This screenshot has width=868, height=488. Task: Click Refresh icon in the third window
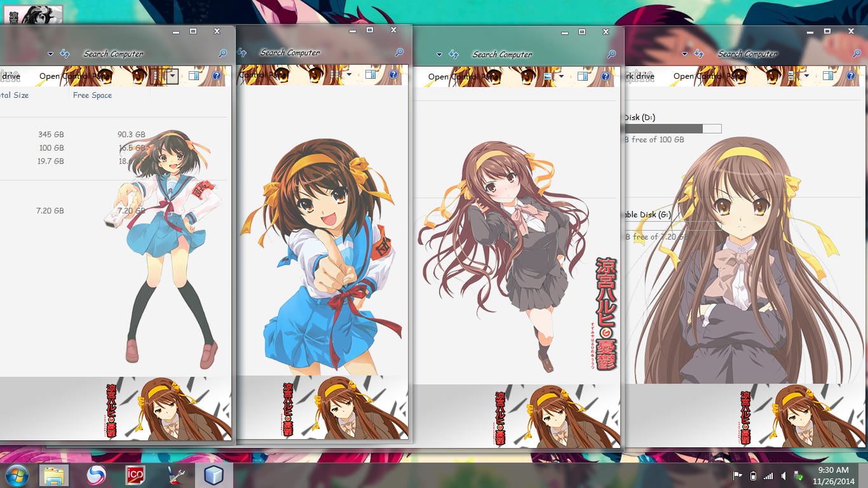pyautogui.click(x=453, y=55)
